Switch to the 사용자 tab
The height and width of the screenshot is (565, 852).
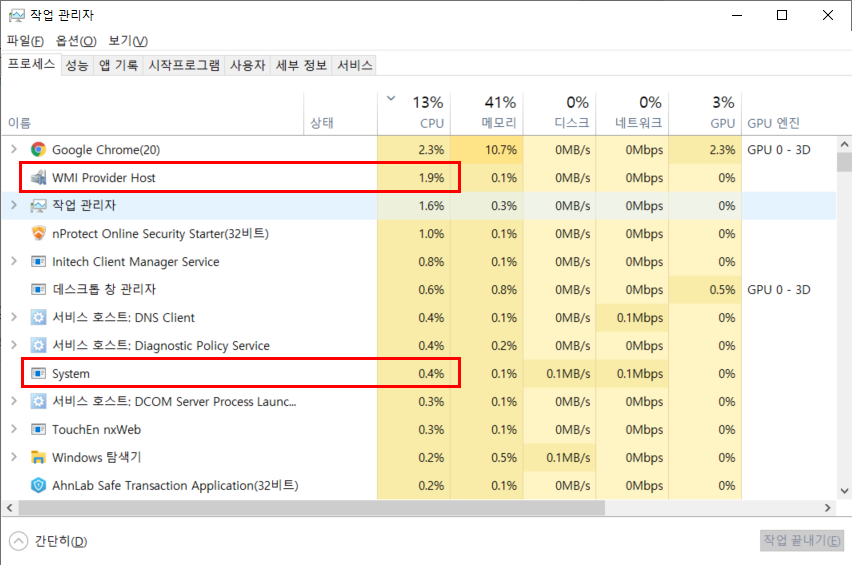pyautogui.click(x=247, y=66)
